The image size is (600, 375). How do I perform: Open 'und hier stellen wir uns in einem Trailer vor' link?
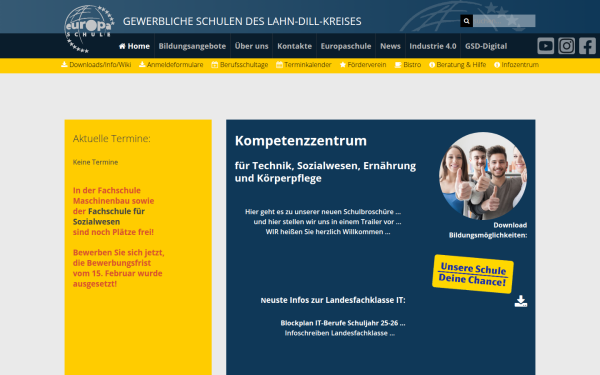[327, 222]
